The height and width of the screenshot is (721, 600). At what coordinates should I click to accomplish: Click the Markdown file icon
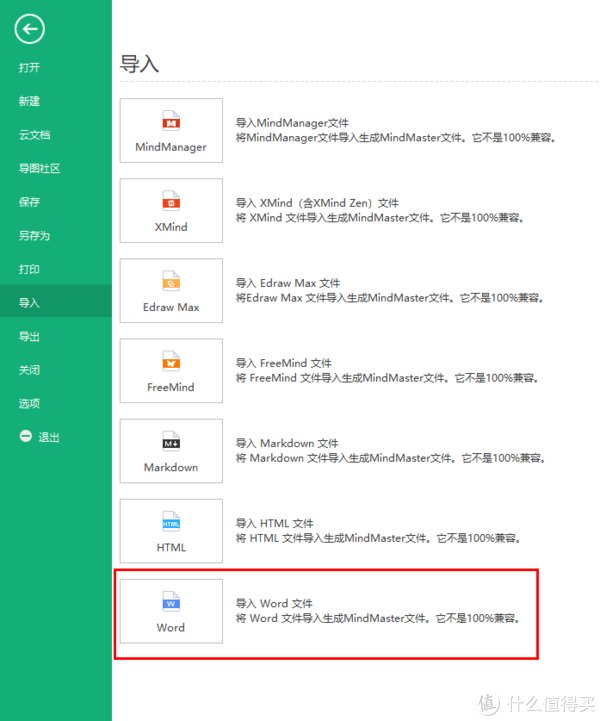(171, 441)
